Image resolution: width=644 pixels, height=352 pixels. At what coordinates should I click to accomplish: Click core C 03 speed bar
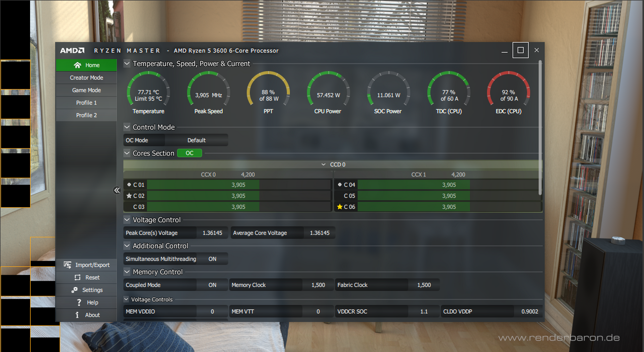point(238,207)
